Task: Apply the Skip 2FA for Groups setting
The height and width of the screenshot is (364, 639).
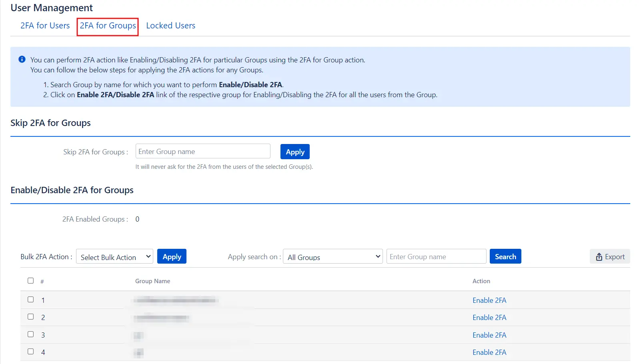Action: pyautogui.click(x=295, y=152)
